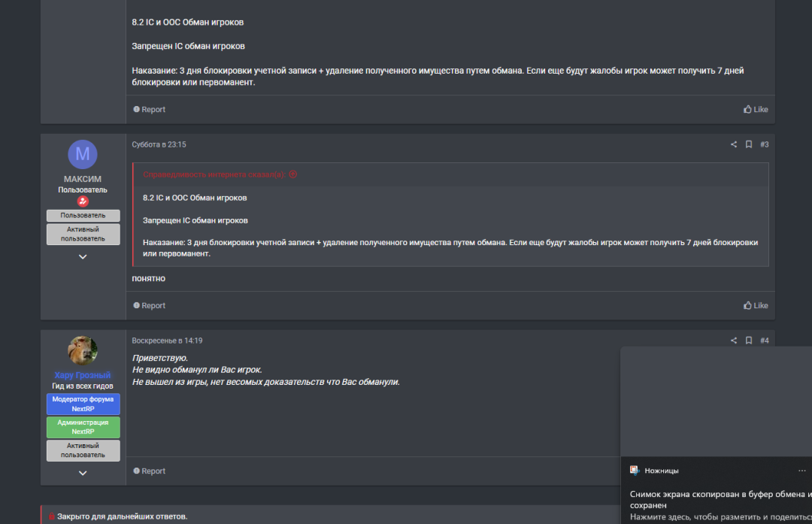The image size is (812, 524).
Task: Expand Хару Грозный's user info chevron
Action: [x=83, y=473]
